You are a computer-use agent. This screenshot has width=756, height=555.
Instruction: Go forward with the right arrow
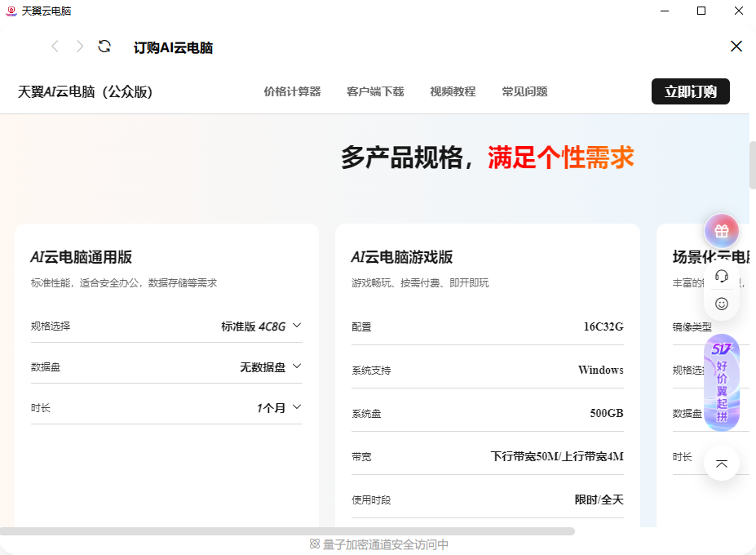[80, 47]
